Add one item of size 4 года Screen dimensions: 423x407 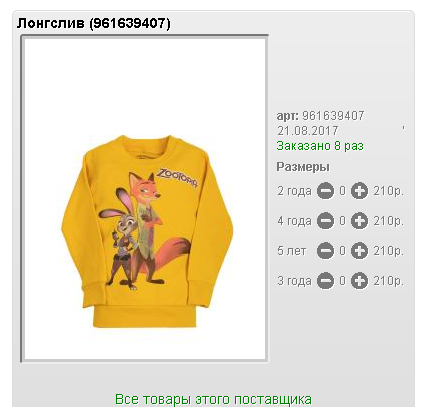coord(359,221)
